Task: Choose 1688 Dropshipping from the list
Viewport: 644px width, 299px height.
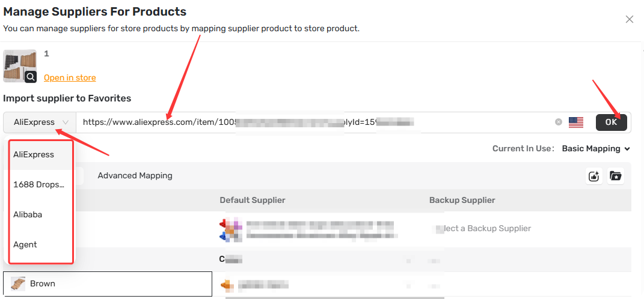Action: [x=40, y=184]
